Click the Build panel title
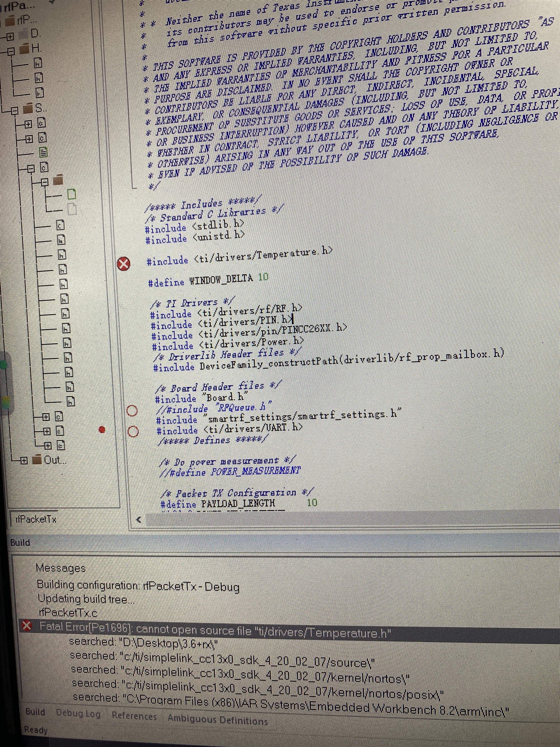Viewport: 560px width, 747px height. pos(20,542)
